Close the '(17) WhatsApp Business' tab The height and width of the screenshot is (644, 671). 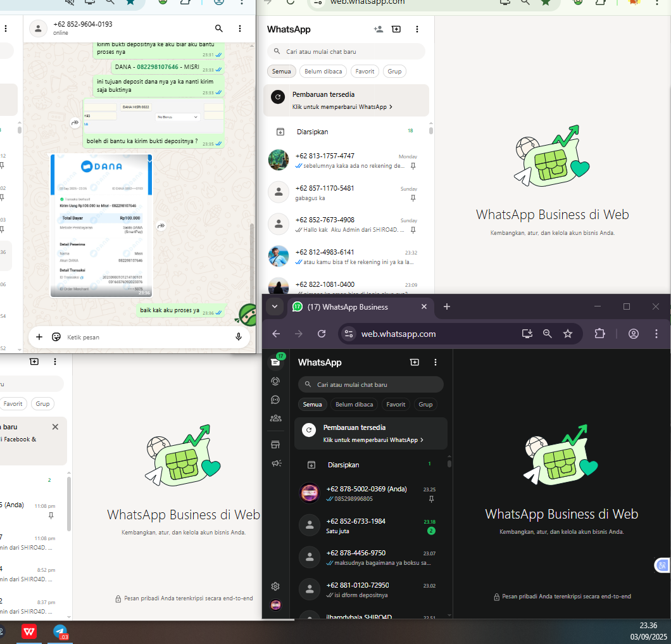424,306
